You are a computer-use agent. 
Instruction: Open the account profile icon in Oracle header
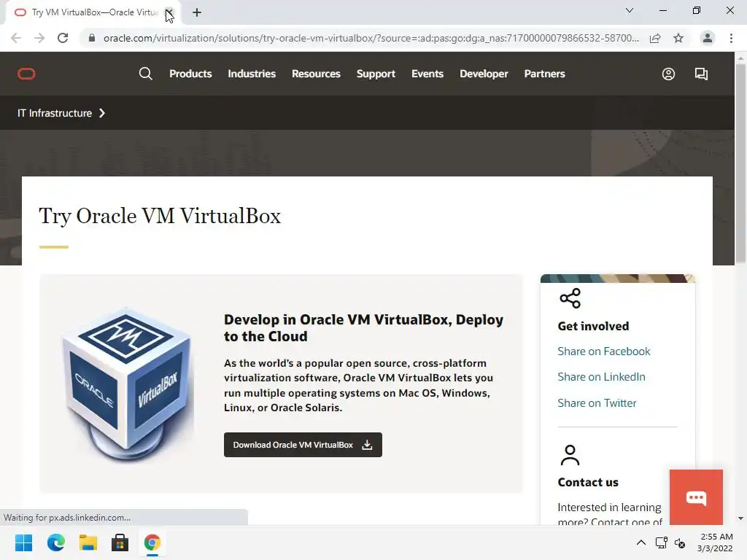pyautogui.click(x=668, y=74)
